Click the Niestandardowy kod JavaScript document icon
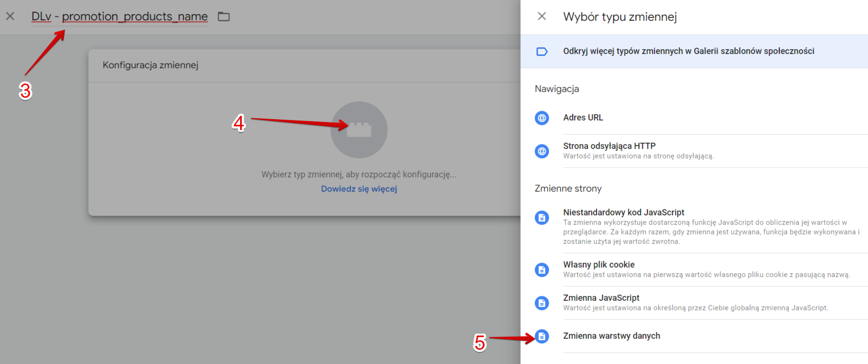868x364 pixels. 542,217
